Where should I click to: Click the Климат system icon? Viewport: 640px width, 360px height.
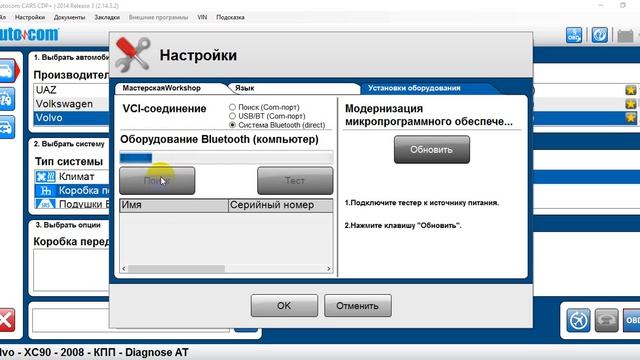pos(45,177)
